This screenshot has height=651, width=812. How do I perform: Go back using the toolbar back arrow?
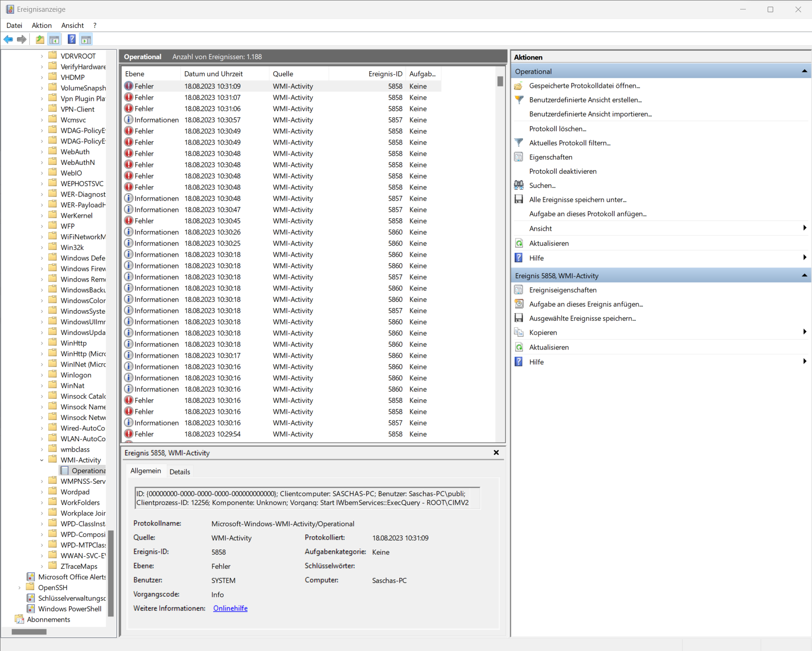pos(9,40)
